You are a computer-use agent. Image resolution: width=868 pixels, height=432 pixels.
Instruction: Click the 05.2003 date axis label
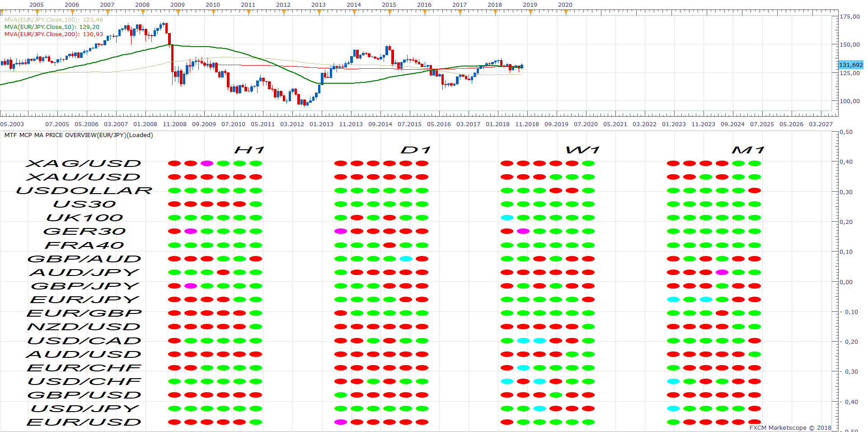coord(12,124)
